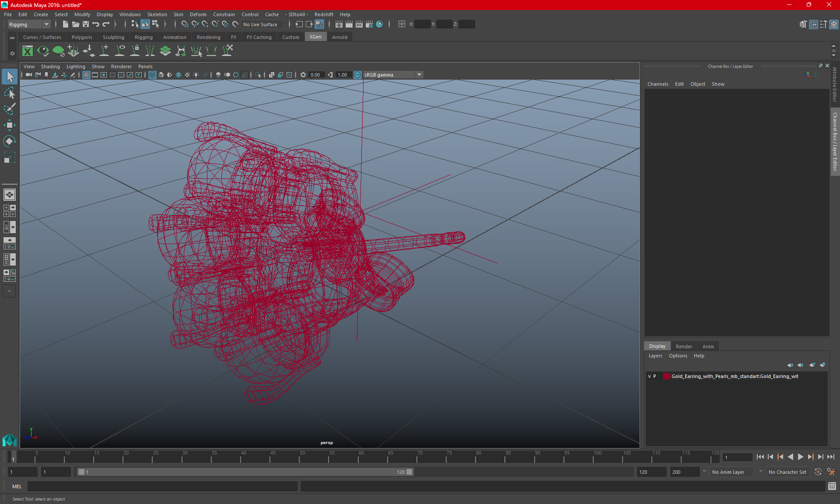Viewport: 840px width, 504px height.
Task: Open Layers menu in layer editor
Action: (x=655, y=356)
